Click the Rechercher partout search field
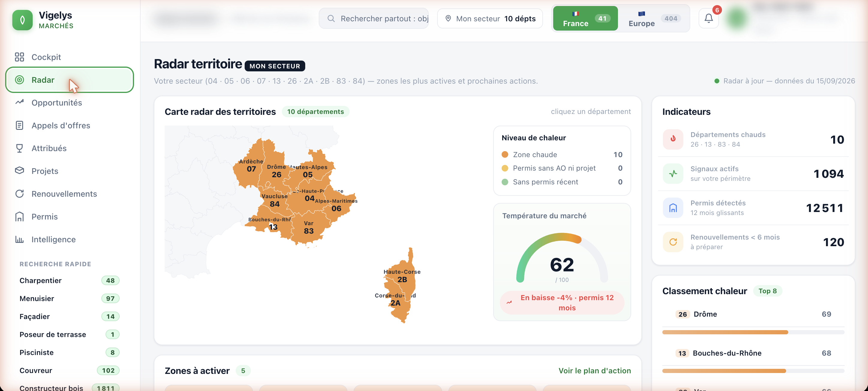Viewport: 868px width, 391px height. [374, 19]
